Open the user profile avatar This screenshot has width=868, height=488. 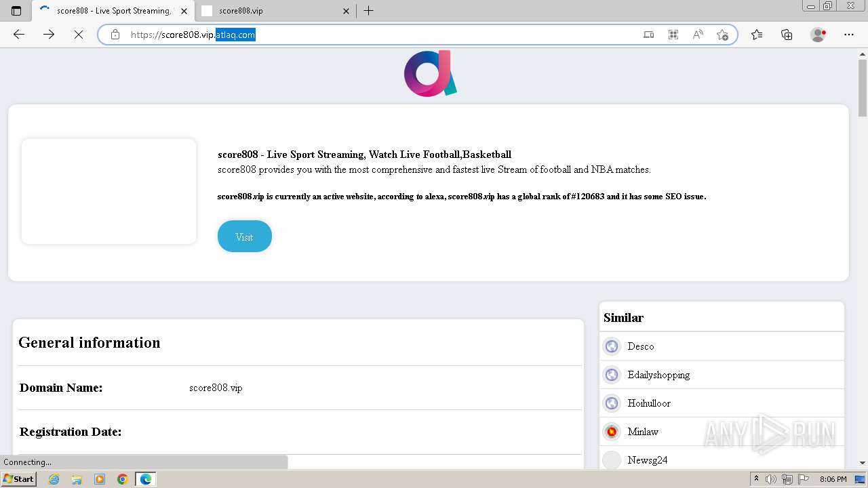818,35
